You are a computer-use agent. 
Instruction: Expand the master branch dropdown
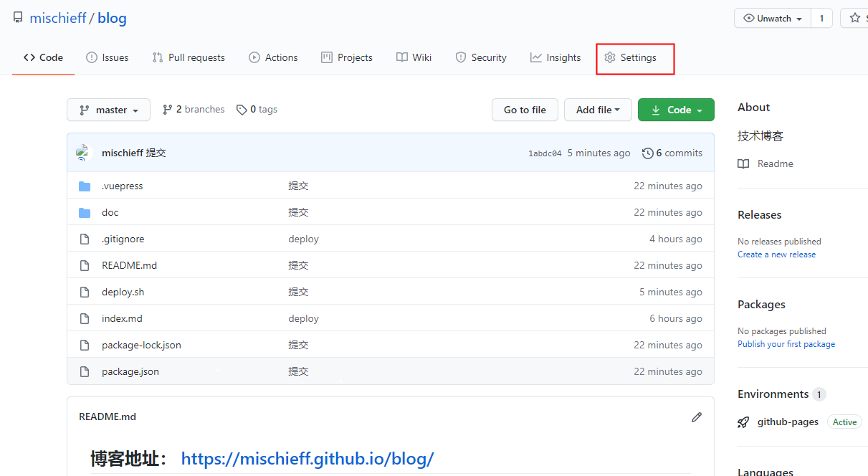pos(108,110)
